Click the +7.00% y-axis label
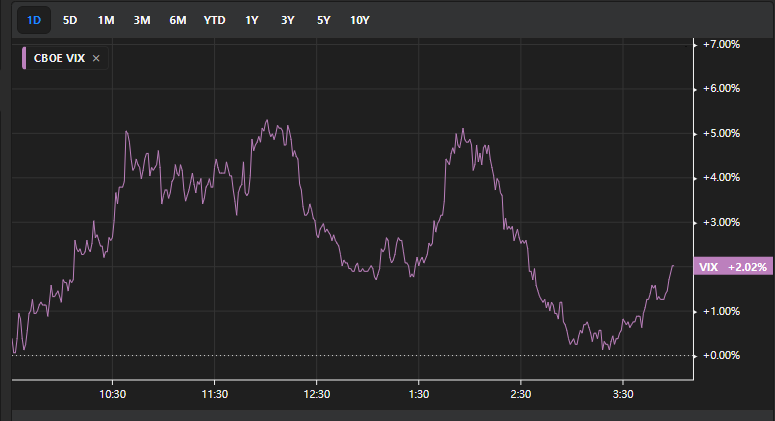 (x=720, y=44)
